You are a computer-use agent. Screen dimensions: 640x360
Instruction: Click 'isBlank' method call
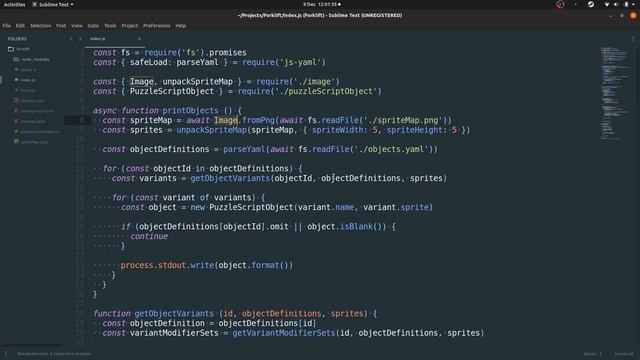(x=356, y=227)
